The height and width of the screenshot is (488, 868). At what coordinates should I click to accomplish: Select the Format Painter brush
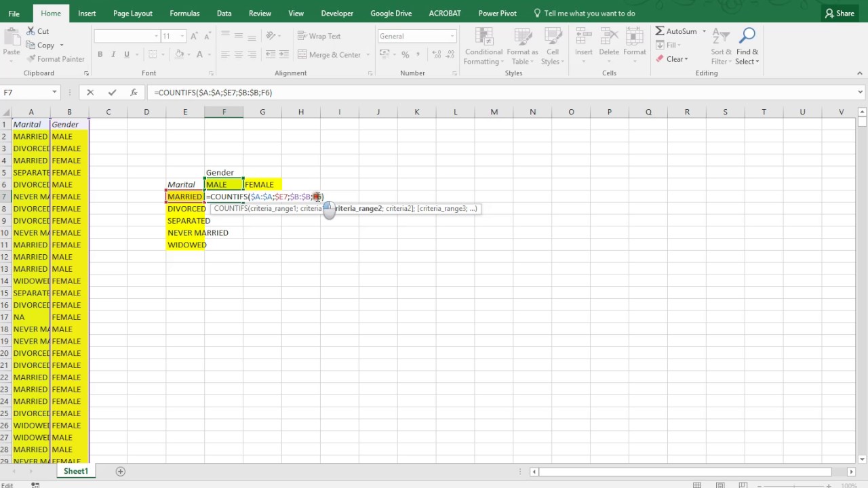[31, 59]
